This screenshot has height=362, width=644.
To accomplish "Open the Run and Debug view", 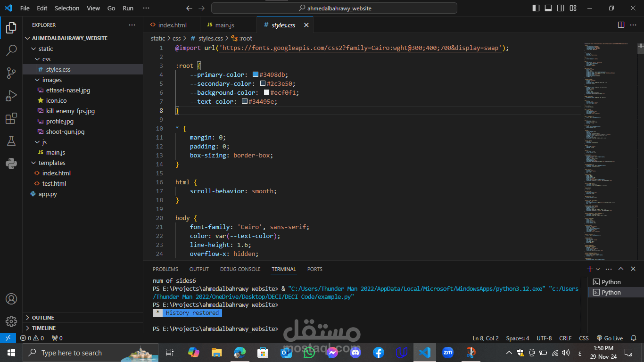I will [x=11, y=96].
